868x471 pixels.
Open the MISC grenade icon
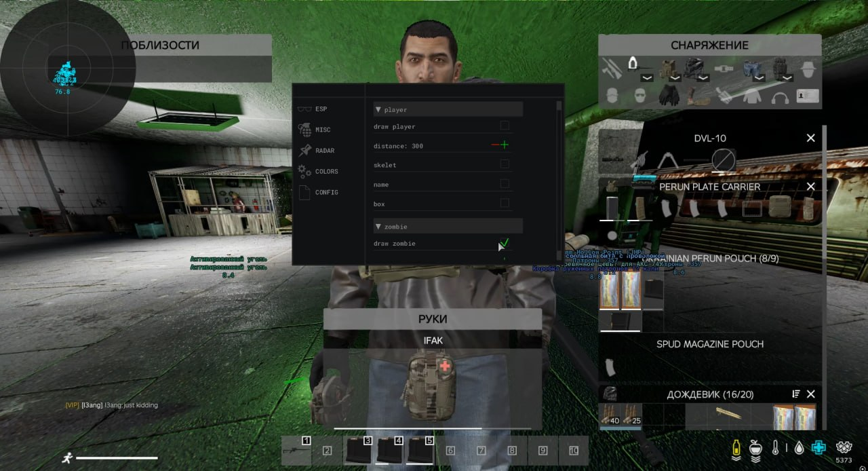[304, 130]
